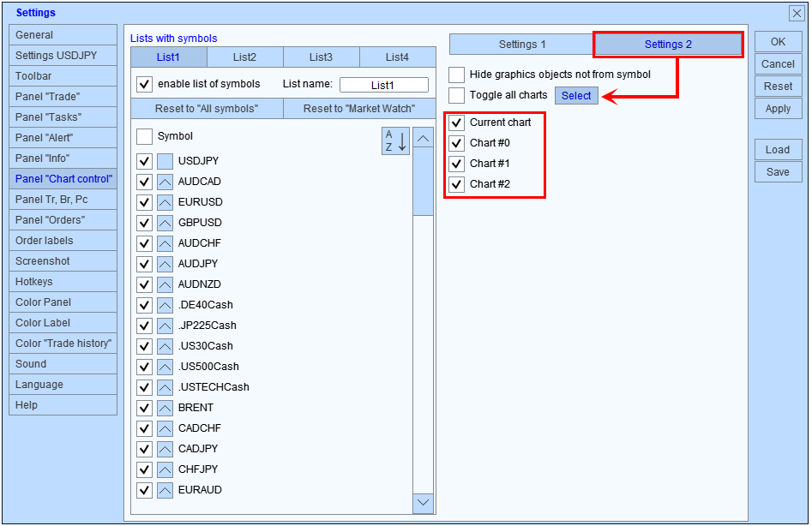The image size is (812, 526).
Task: Switch to the List2 tab
Action: 245,57
